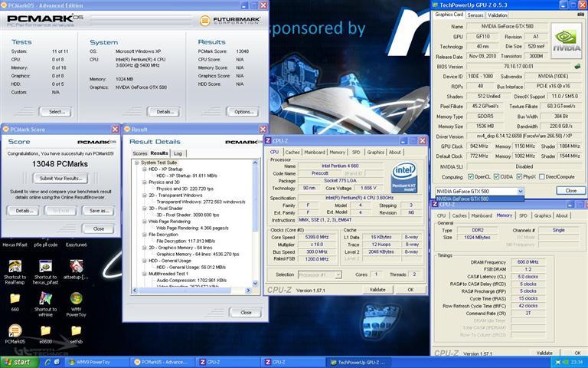Open the GPU selection dropdown in GPU-Z
This screenshot has width=588, height=368.
point(521,191)
